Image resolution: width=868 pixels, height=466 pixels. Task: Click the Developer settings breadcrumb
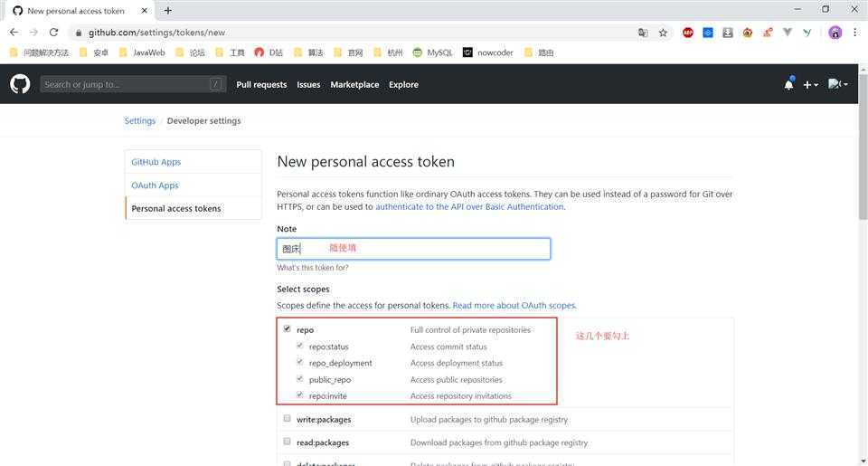[x=203, y=120]
